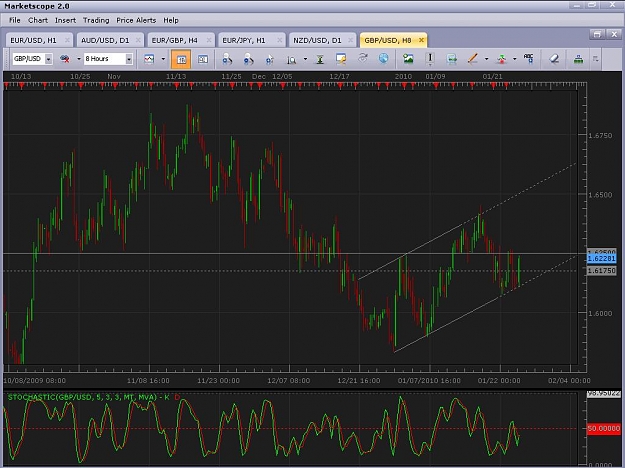Click the 50.00000 stochastic level label

603,429
